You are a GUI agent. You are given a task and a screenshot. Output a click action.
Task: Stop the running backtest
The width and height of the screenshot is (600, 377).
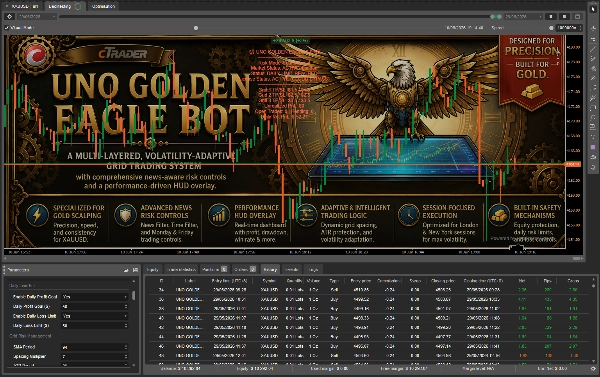564,16
